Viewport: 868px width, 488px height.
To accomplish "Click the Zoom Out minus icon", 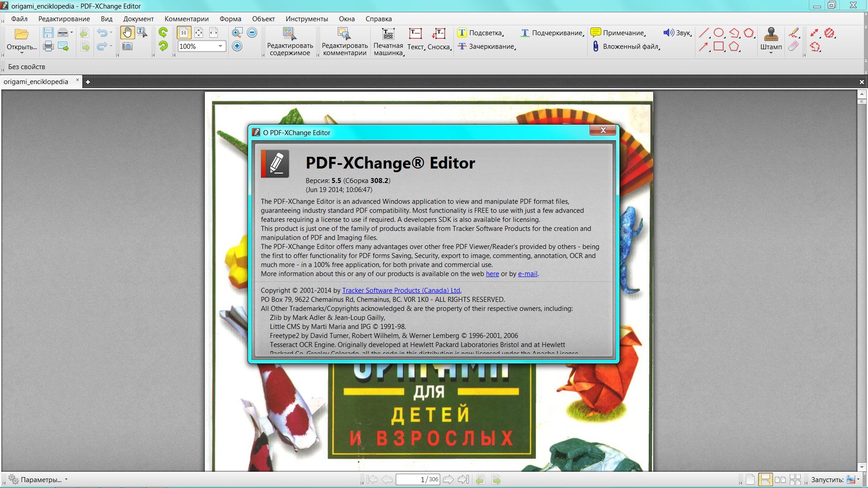I will (252, 33).
